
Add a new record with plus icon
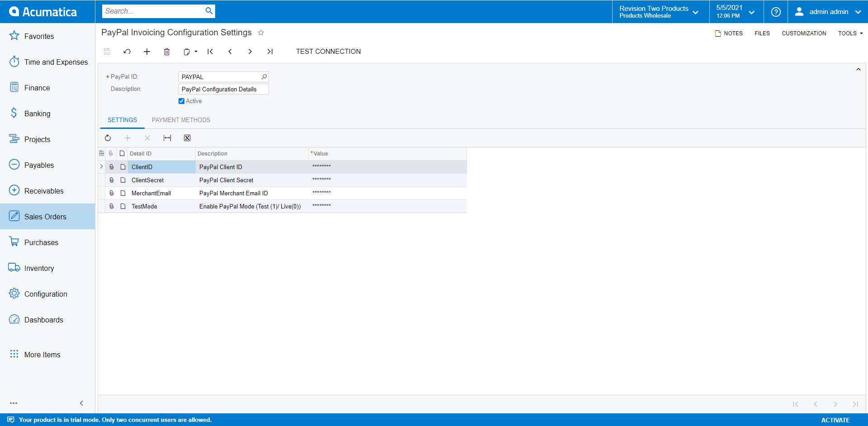[x=147, y=52]
